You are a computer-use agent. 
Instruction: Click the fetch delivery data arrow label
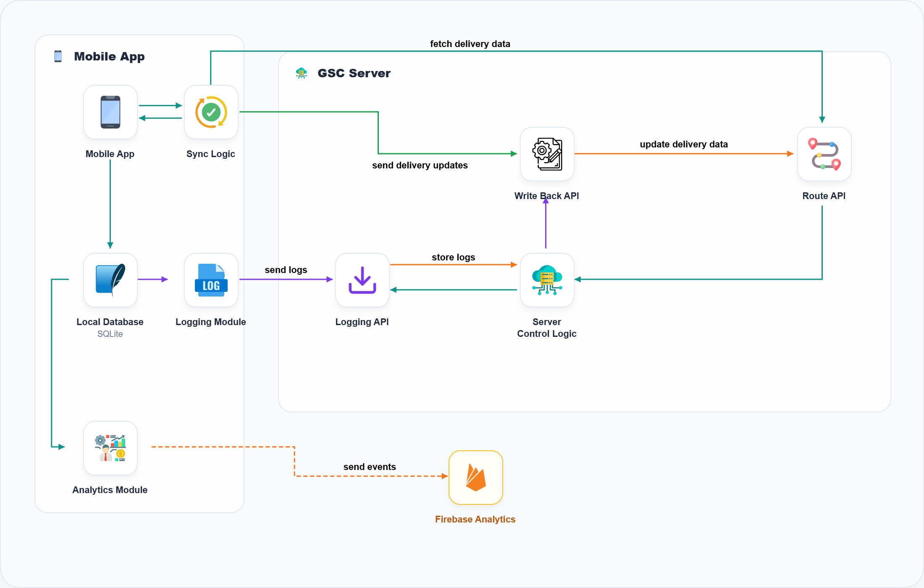click(x=470, y=43)
